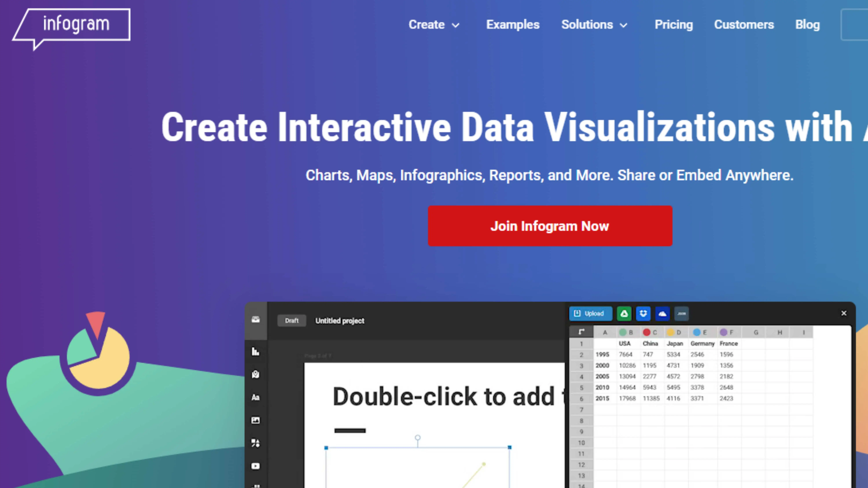This screenshot has height=488, width=868.
Task: Click the purple color dot on column F
Action: tap(723, 332)
